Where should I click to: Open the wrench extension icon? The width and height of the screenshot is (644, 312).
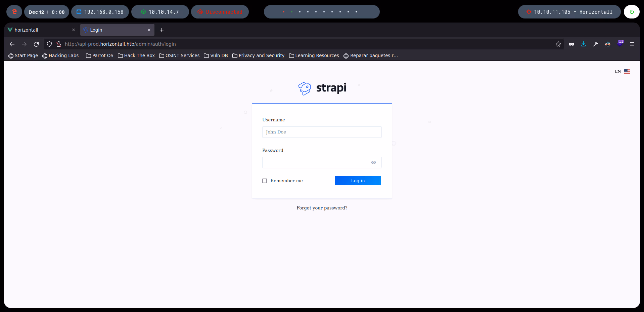tap(596, 44)
